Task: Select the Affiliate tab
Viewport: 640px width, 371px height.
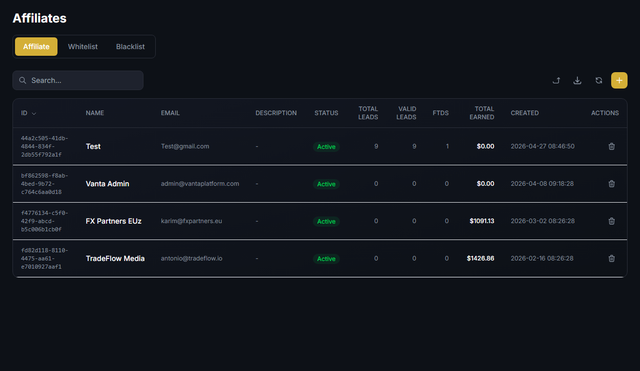Action: (x=36, y=47)
